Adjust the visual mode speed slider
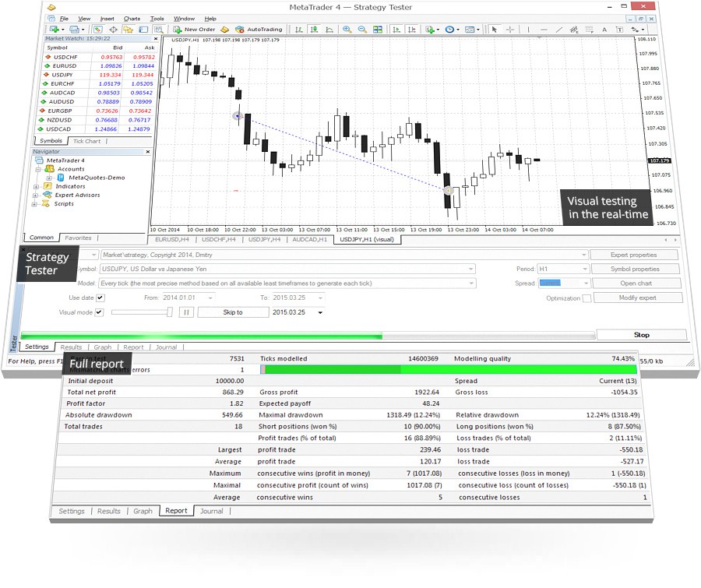This screenshot has width=701, height=588. (x=171, y=312)
